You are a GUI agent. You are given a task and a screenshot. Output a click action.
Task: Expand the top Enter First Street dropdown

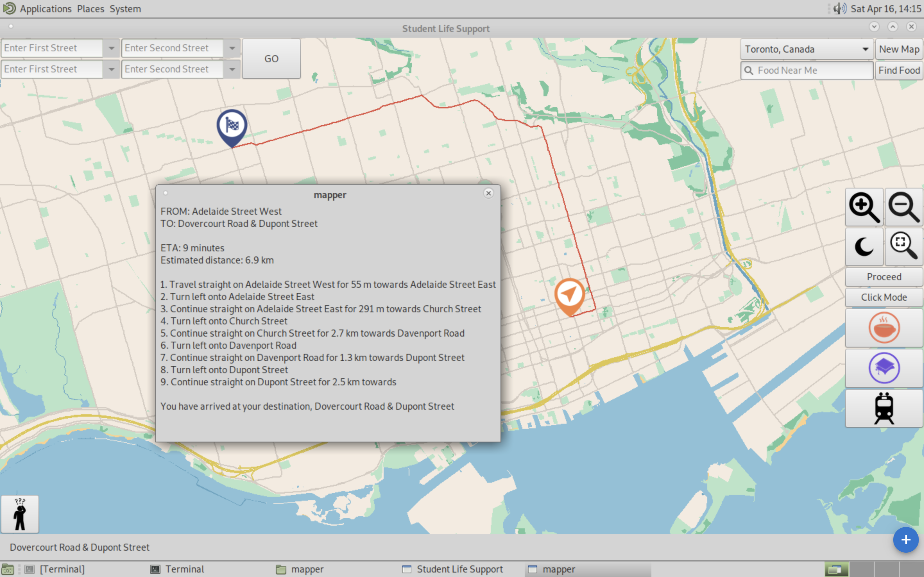(112, 48)
